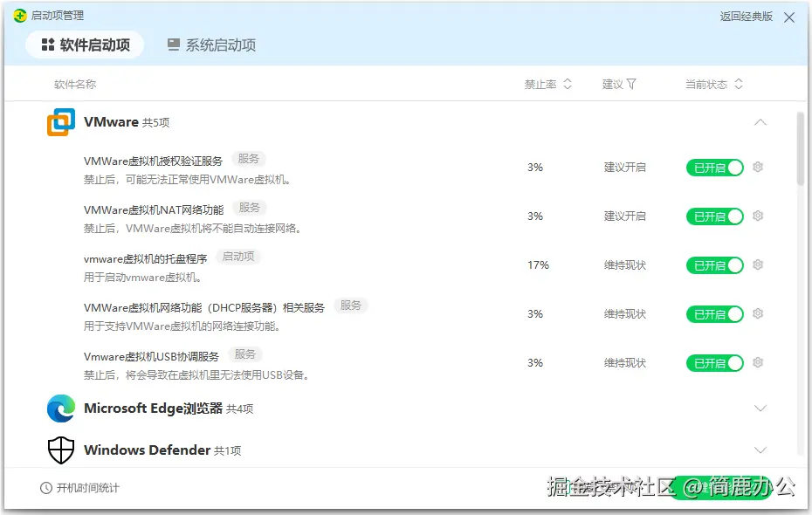Turn off Vmware虚拟机USB协调服务 switch
The height and width of the screenshot is (515, 812).
tap(714, 363)
